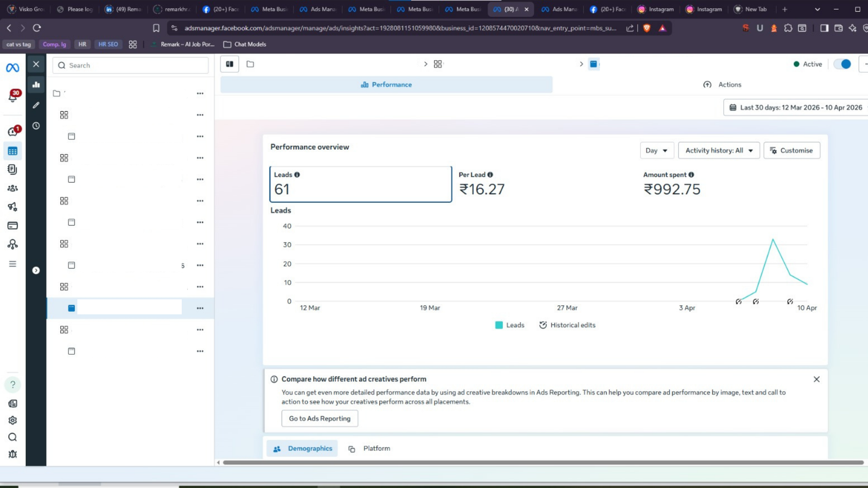
Task: Open more options for the highlighted ad row
Action: (x=200, y=308)
